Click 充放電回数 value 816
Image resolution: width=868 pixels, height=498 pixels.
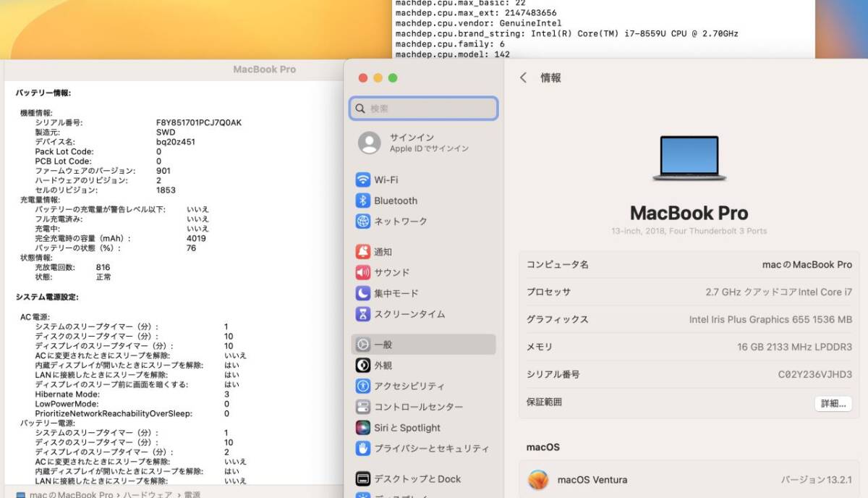(103, 267)
